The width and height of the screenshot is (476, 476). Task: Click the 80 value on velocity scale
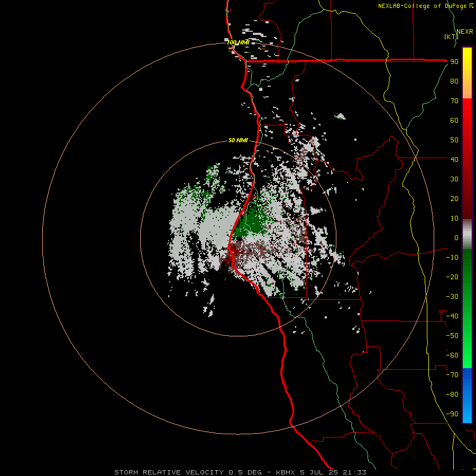(454, 81)
